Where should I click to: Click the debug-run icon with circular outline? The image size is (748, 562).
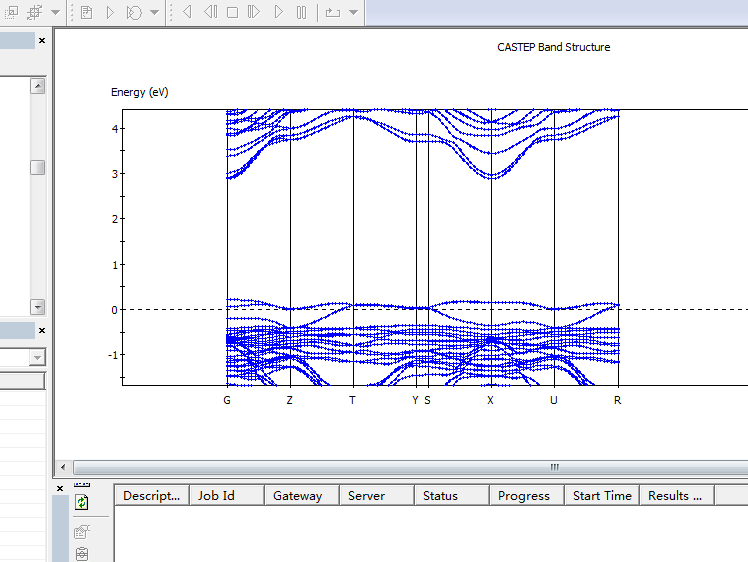[134, 12]
